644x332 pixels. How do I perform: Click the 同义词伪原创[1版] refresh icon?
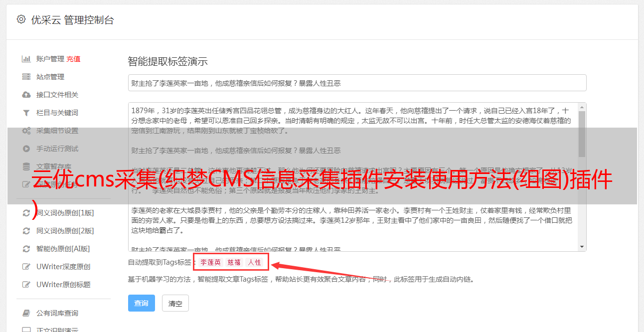point(26,213)
